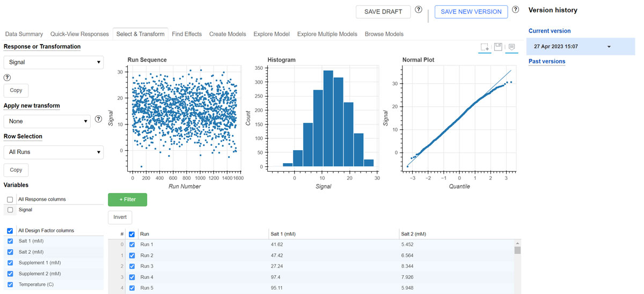The image size is (644, 294).
Task: Check the All Response columns checkbox
Action: pyautogui.click(x=10, y=200)
